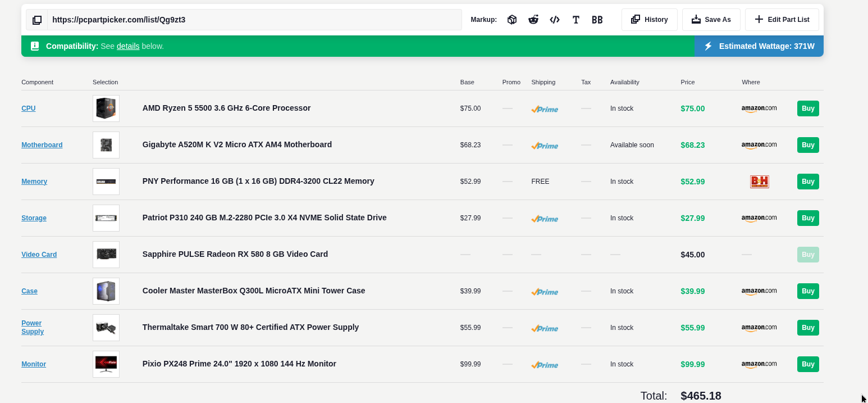
Task: Click Buy for the Thermaltake power supply
Action: (x=808, y=328)
